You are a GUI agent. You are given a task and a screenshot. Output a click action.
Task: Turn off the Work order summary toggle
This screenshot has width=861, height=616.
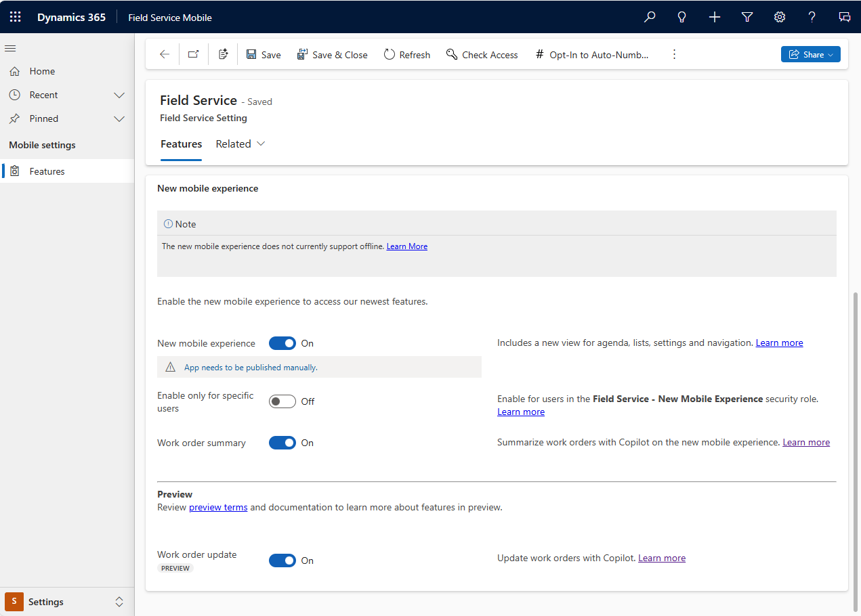[282, 443]
